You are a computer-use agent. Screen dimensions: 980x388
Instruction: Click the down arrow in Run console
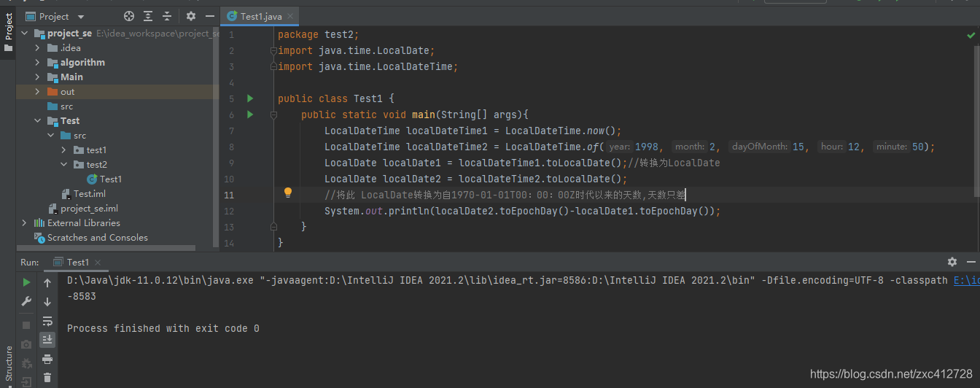[x=47, y=301]
